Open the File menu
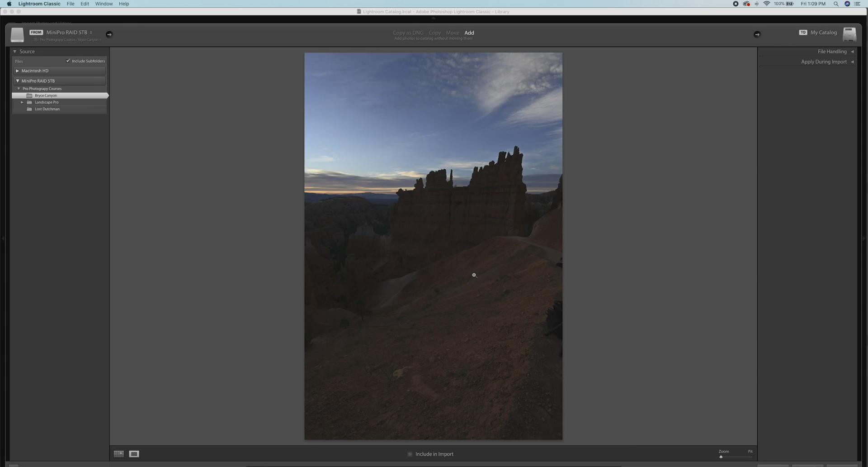 pos(71,4)
